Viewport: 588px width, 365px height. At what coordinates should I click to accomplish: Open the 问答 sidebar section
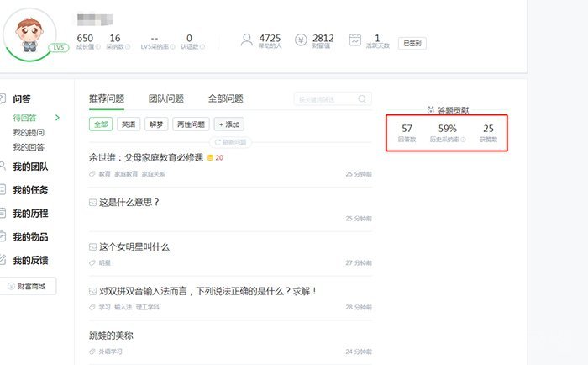tap(22, 99)
